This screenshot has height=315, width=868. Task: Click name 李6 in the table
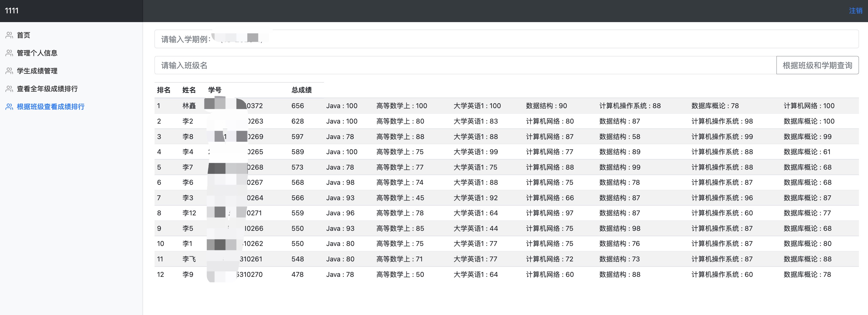tap(188, 183)
